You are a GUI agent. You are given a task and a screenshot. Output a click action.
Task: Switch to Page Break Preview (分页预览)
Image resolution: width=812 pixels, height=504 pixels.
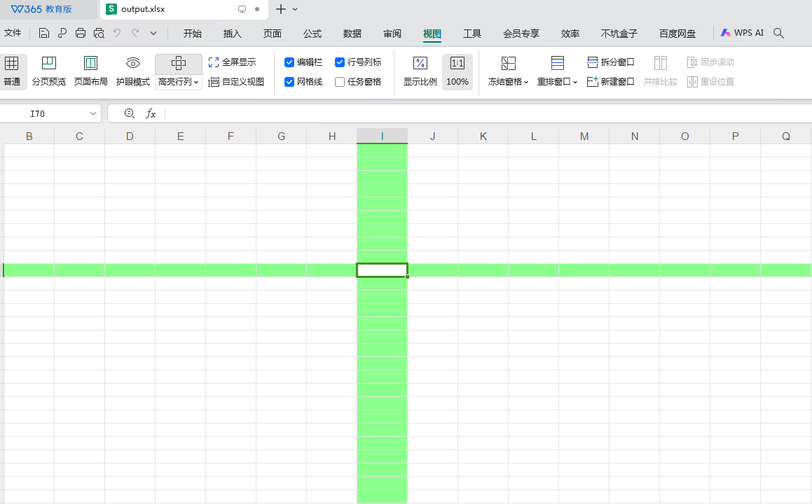pyautogui.click(x=48, y=71)
